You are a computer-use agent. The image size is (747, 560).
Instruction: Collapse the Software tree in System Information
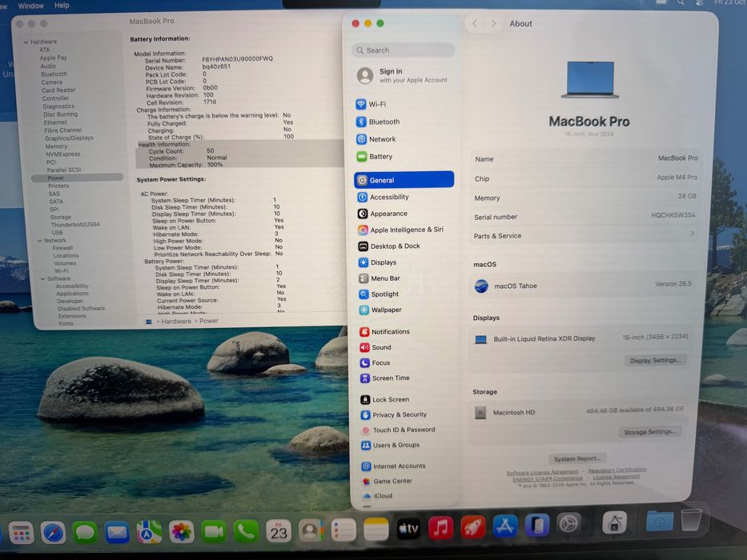[x=42, y=278]
